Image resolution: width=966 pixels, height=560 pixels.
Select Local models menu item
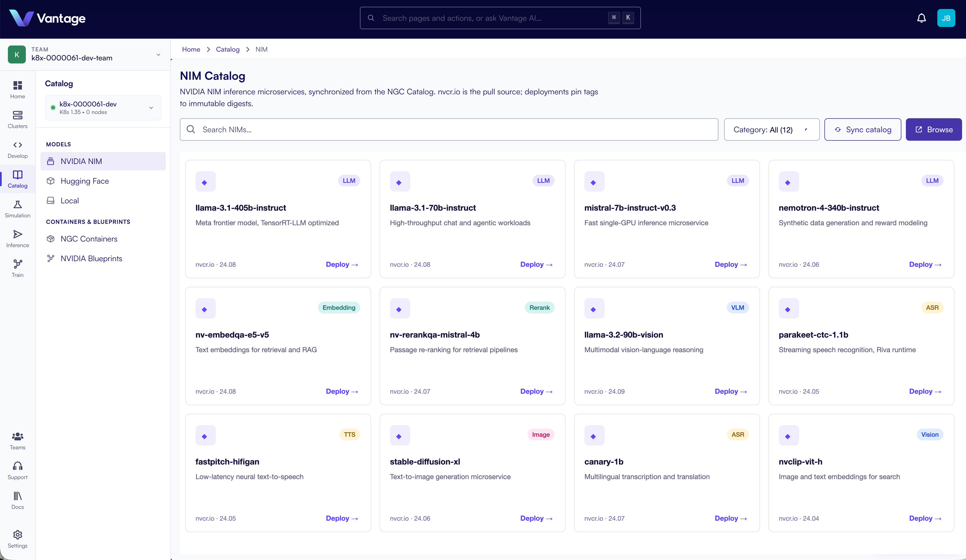click(103, 201)
